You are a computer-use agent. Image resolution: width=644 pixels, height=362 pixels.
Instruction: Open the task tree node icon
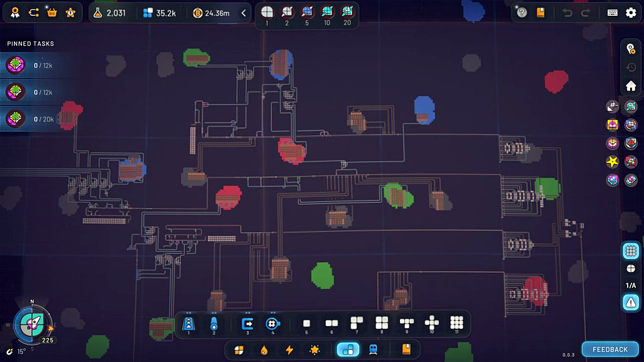tap(34, 13)
